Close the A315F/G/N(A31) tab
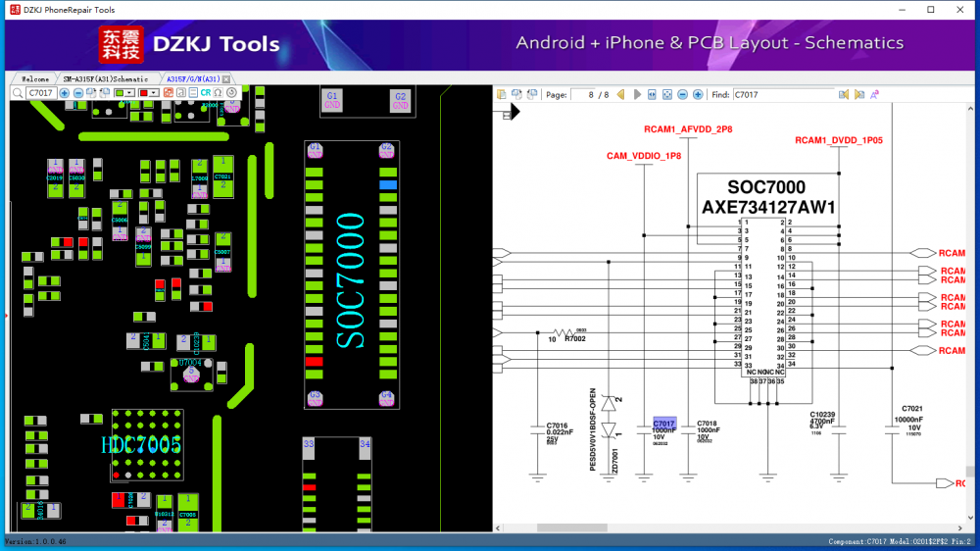 226,78
